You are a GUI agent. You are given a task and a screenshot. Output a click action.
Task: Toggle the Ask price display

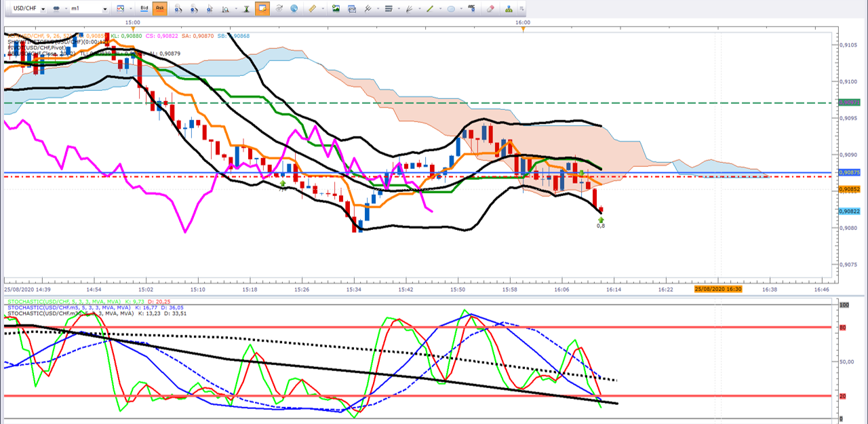pos(160,9)
